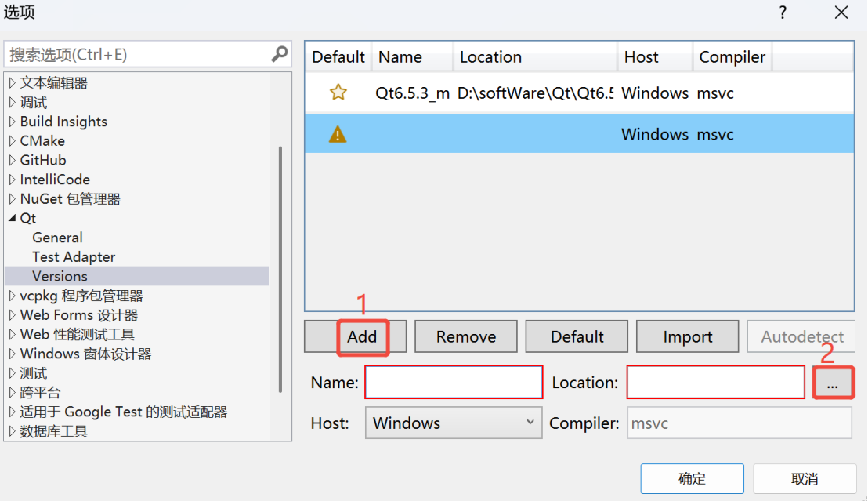Click the gold star next to Qt6.5.3_m
The width and height of the screenshot is (868, 501).
click(338, 93)
